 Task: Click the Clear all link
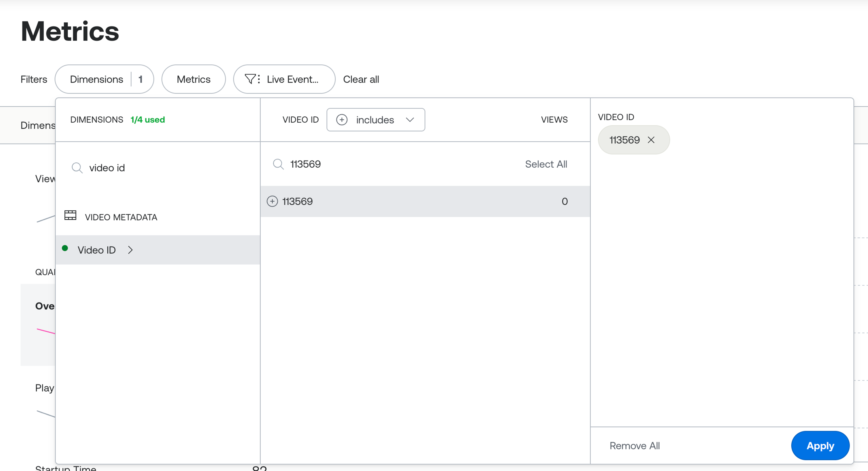coord(361,79)
